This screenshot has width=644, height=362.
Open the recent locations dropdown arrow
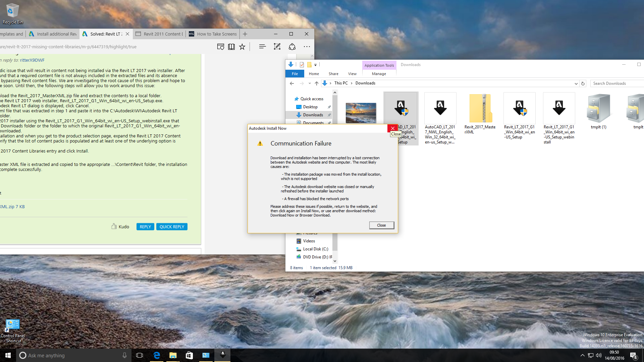[310, 83]
